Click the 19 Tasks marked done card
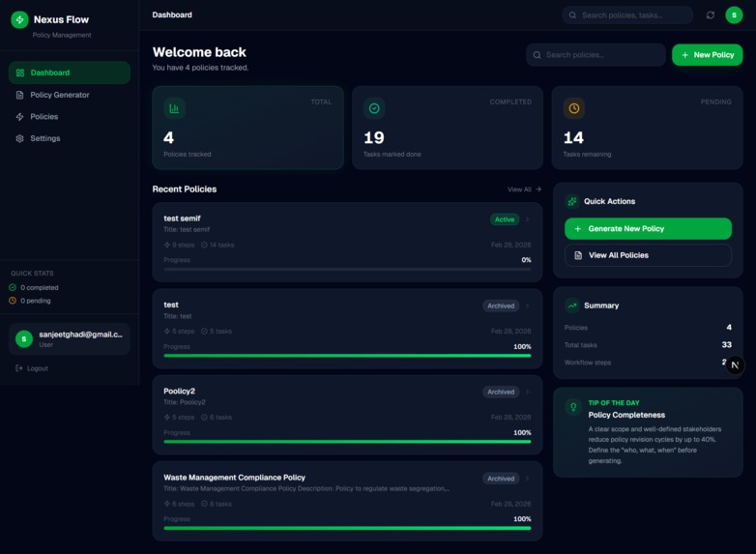This screenshot has width=756, height=554. tap(448, 128)
